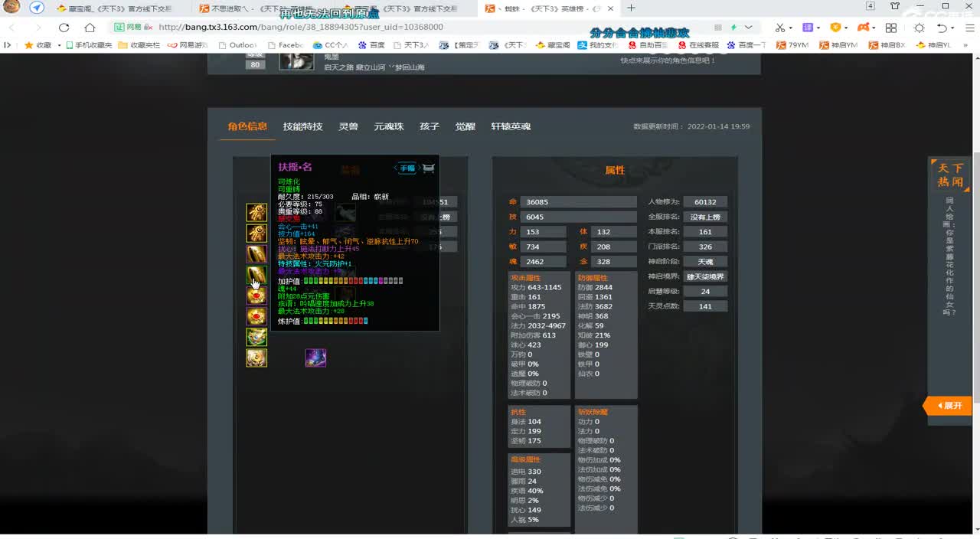Switch to the 元魂珠 tab

pos(389,126)
